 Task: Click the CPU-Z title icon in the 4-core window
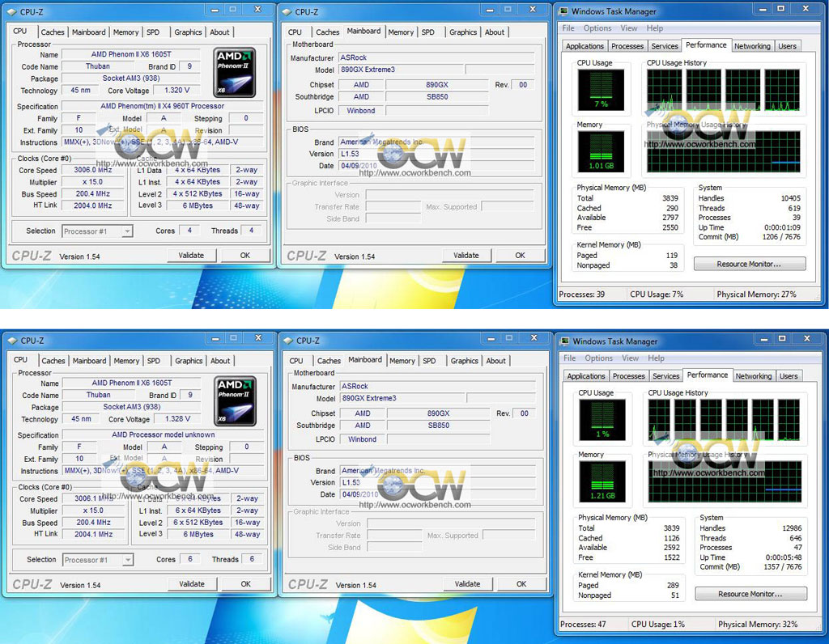11,11
